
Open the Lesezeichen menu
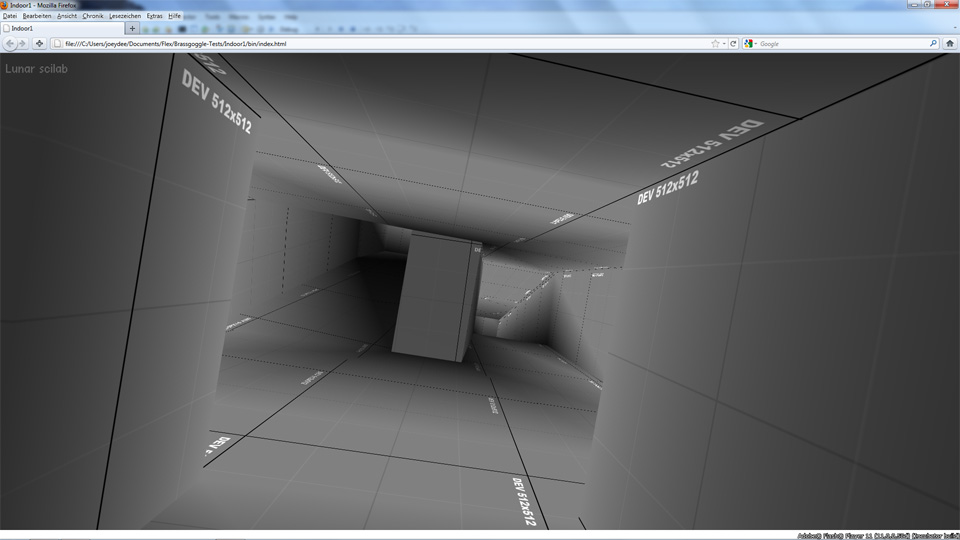[x=125, y=17]
